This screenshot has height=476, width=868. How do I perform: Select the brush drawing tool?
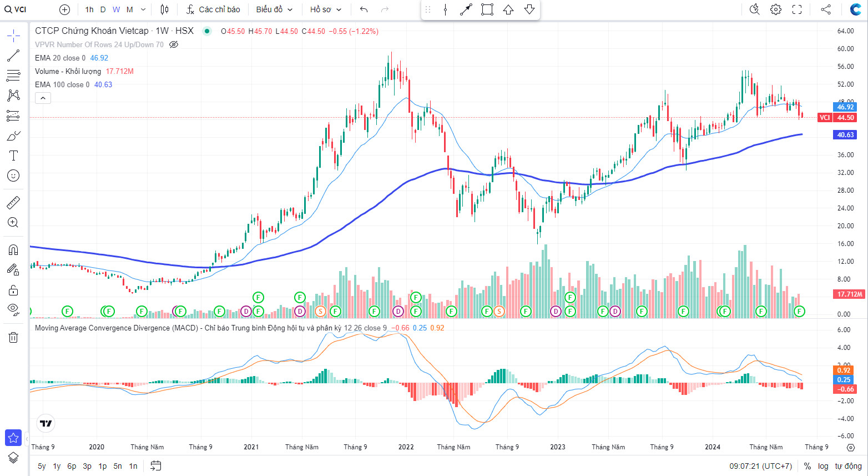(13, 136)
